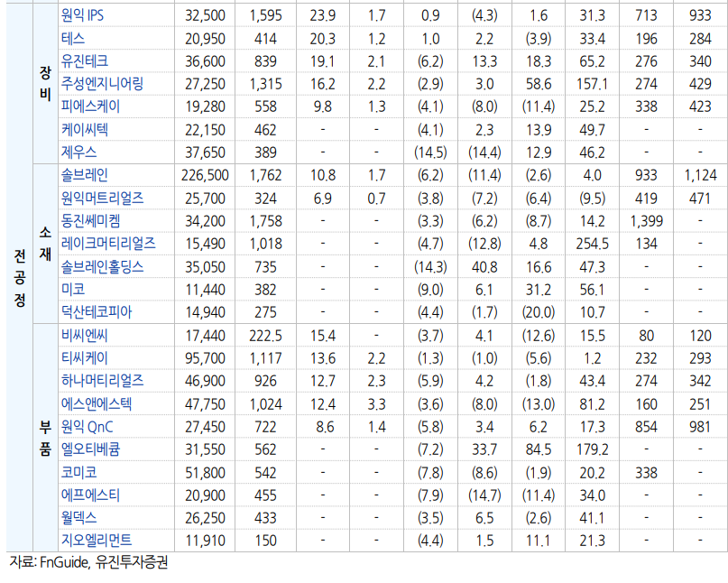The width and height of the screenshot is (728, 583).
Task: Select the 테스 row label
Action: [x=73, y=38]
